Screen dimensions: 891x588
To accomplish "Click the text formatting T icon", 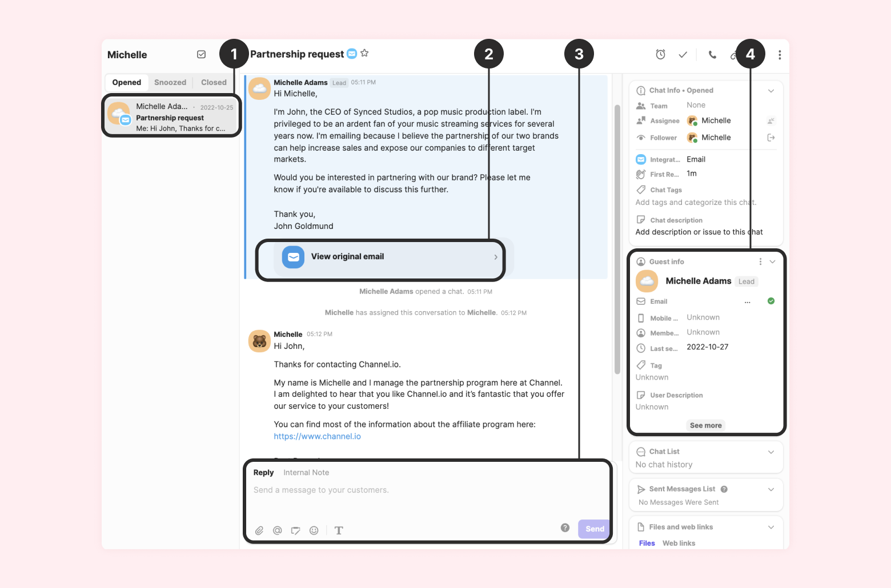I will click(339, 530).
